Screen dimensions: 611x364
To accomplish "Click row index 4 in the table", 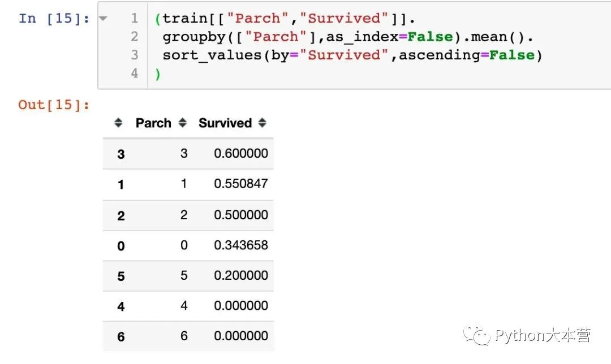I will click(x=121, y=307).
